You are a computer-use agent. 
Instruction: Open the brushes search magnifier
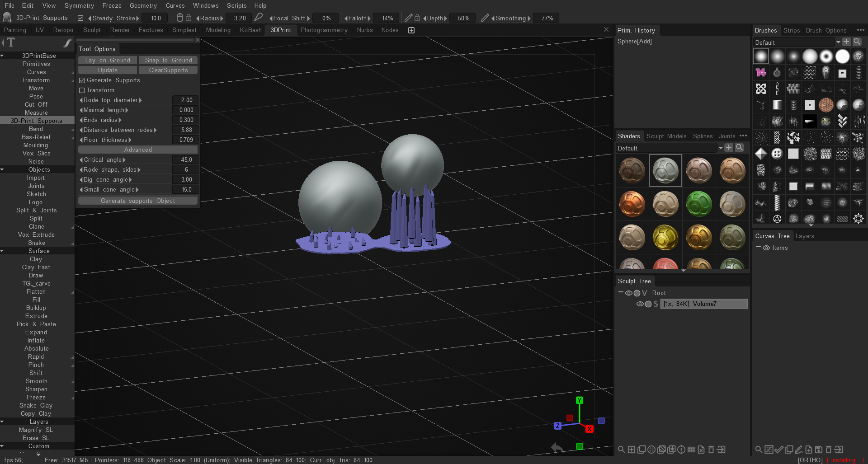pyautogui.click(x=857, y=42)
